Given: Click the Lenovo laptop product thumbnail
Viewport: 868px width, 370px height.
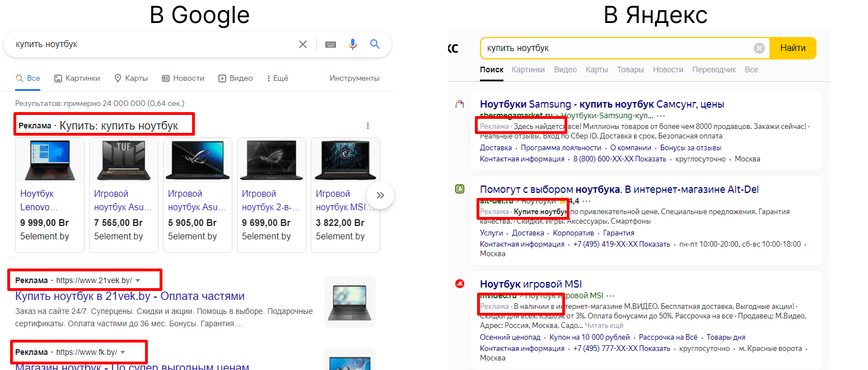Looking at the screenshot, I should 50,160.
